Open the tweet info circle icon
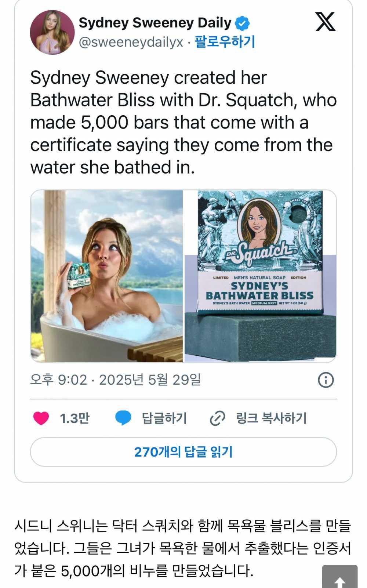Image resolution: width=367 pixels, height=588 pixels. 326,380
